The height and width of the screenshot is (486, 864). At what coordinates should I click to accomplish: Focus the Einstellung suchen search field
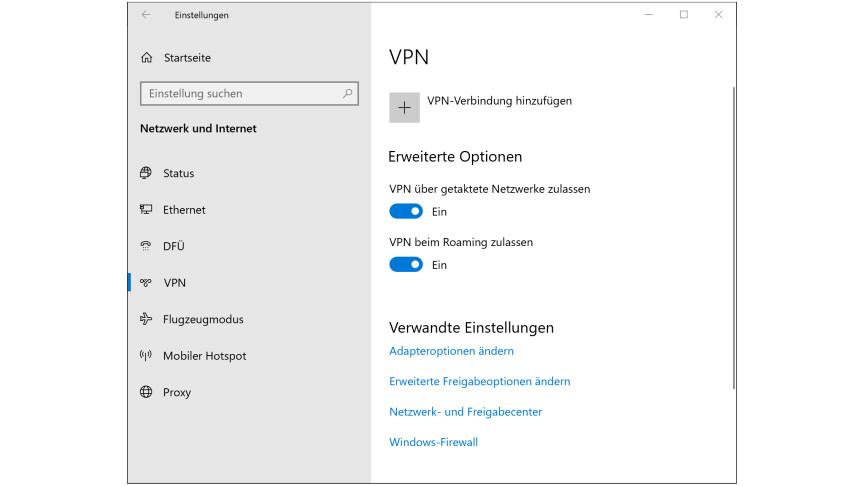(249, 94)
